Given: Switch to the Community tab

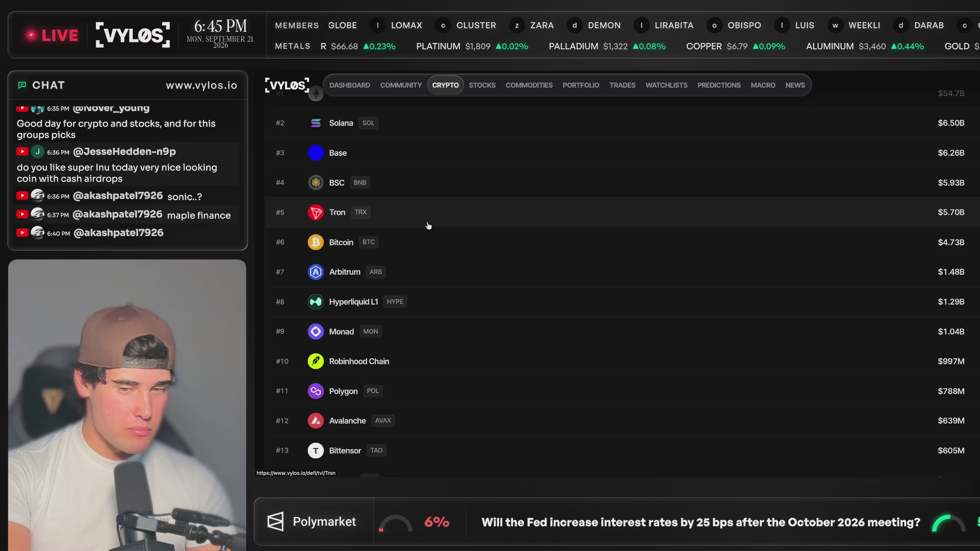Looking at the screenshot, I should point(401,85).
